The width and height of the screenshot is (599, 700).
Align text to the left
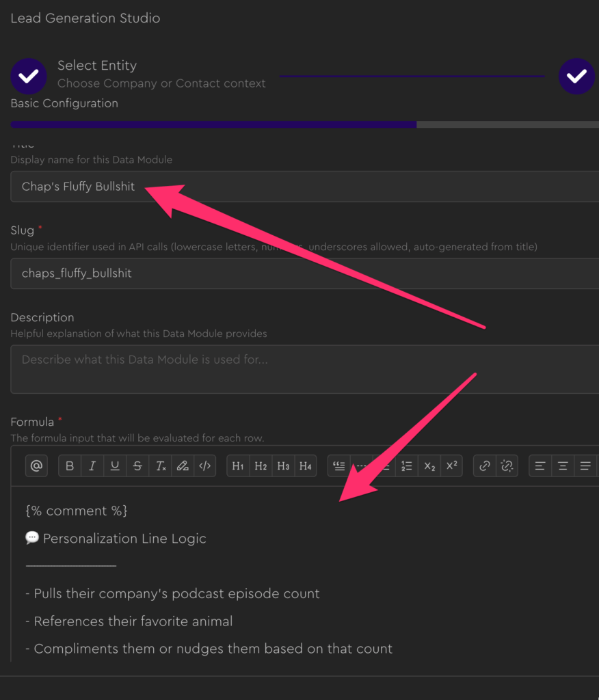click(540, 466)
